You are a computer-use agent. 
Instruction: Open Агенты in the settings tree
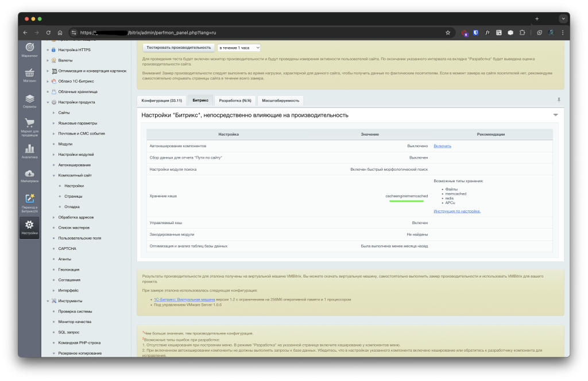pyautogui.click(x=64, y=259)
